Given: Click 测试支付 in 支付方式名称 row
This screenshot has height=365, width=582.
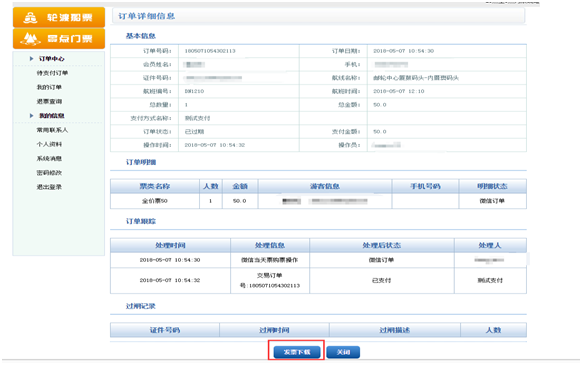Looking at the screenshot, I should (197, 118).
